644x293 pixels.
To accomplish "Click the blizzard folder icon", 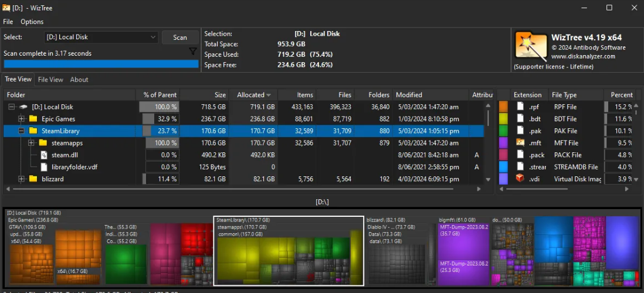I will tap(33, 179).
